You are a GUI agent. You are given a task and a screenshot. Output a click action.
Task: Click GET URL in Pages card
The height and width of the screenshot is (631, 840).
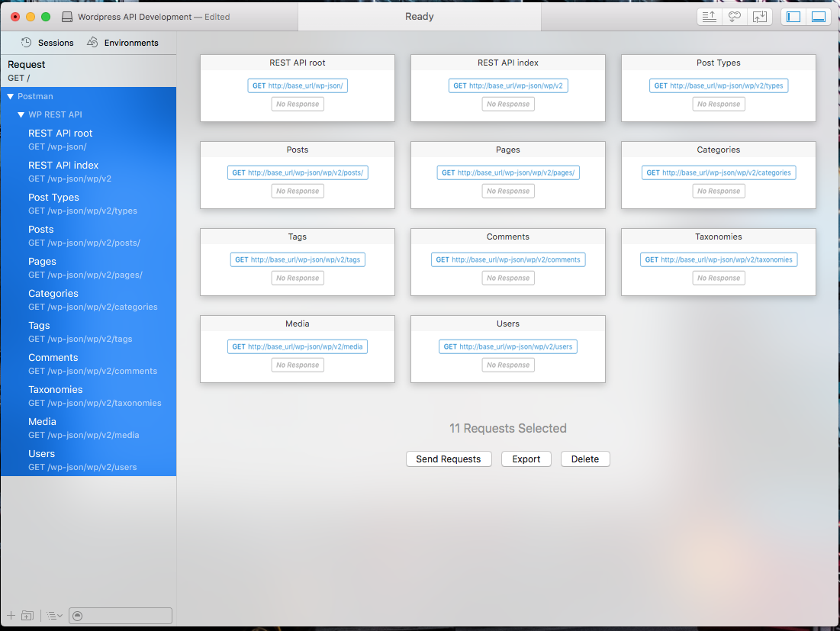point(508,172)
